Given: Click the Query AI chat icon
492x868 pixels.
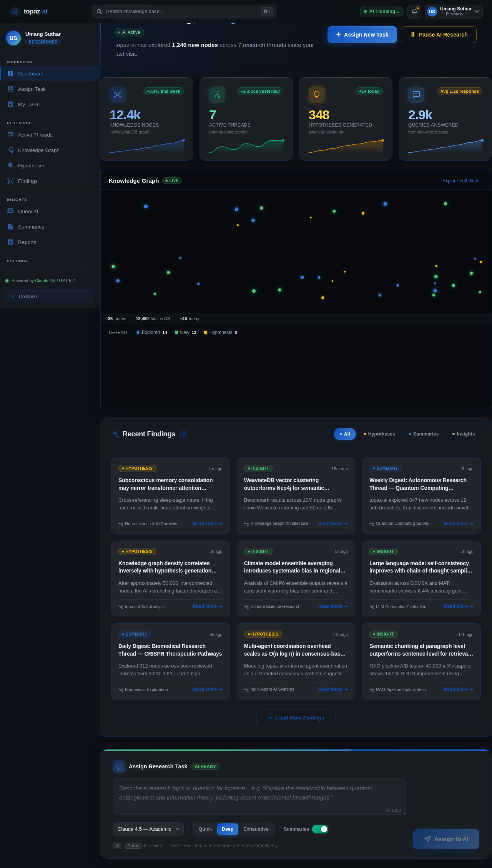Looking at the screenshot, I should [10, 211].
